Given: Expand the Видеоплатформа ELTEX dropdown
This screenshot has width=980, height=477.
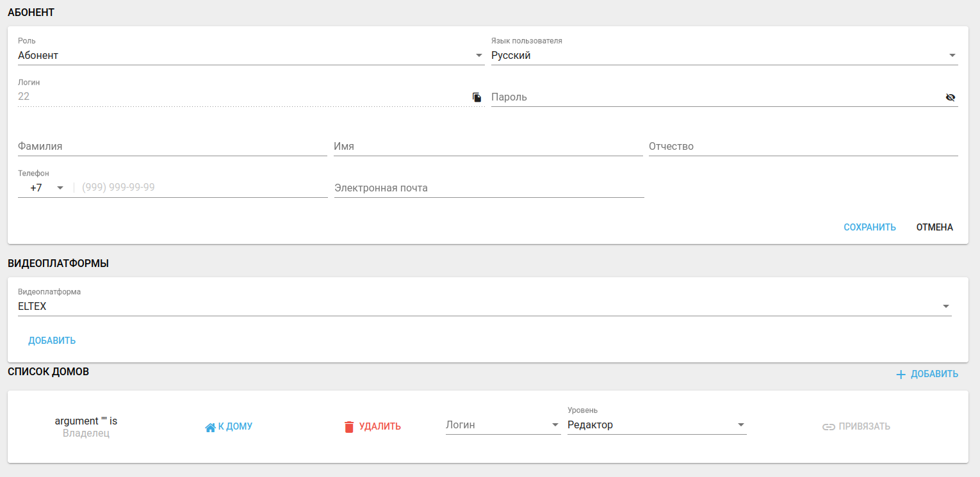Looking at the screenshot, I should click(484, 307).
